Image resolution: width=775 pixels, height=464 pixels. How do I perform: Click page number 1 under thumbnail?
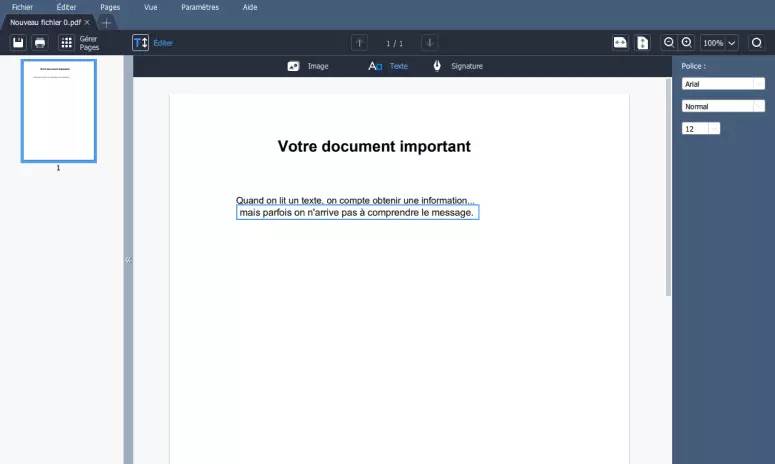pos(58,168)
